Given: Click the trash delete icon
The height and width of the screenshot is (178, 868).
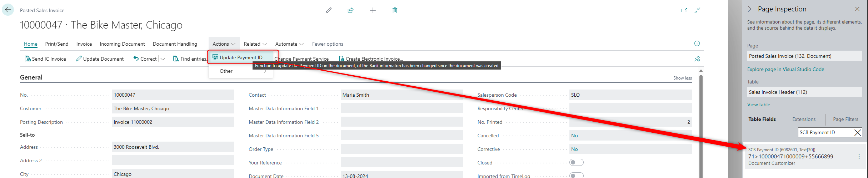Looking at the screenshot, I should pyautogui.click(x=395, y=10).
